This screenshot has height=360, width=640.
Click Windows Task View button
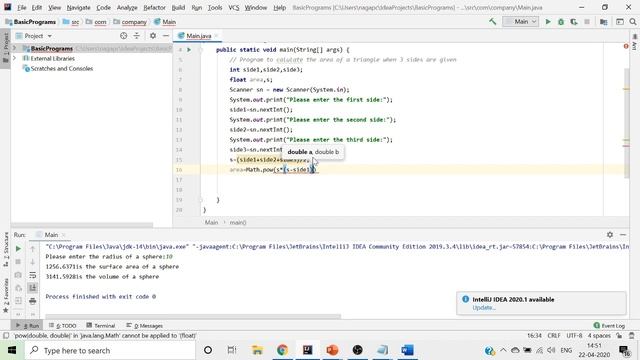(x=232, y=350)
